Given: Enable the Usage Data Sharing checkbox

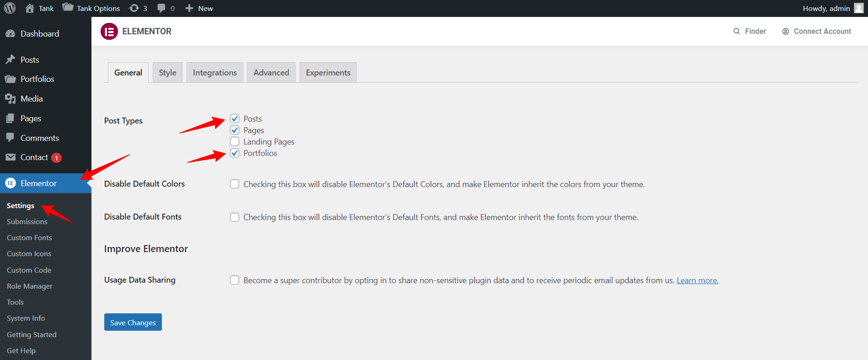Looking at the screenshot, I should click(235, 280).
